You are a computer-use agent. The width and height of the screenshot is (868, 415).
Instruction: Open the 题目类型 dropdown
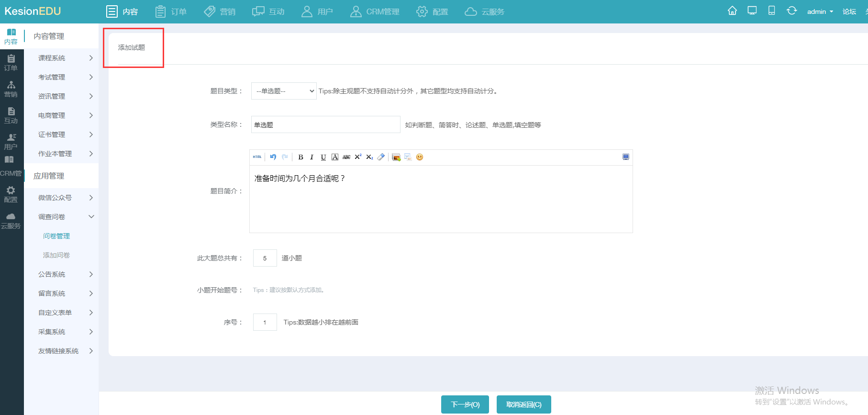click(284, 91)
